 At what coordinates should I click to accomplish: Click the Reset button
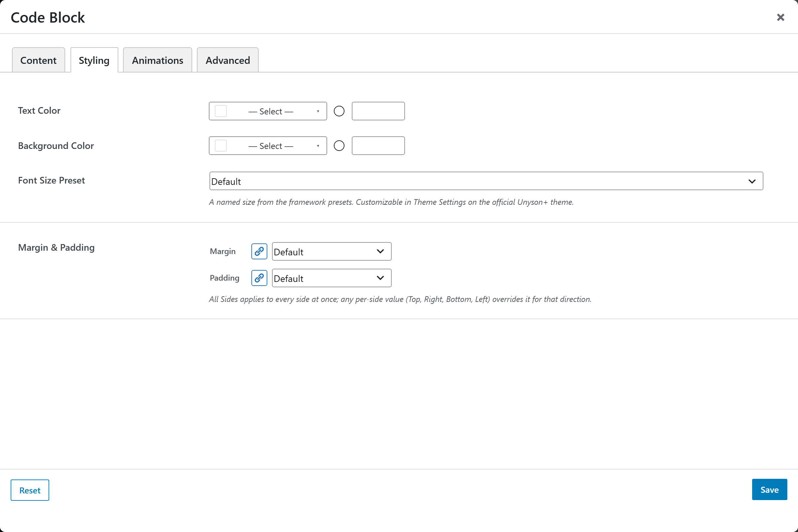pos(30,490)
